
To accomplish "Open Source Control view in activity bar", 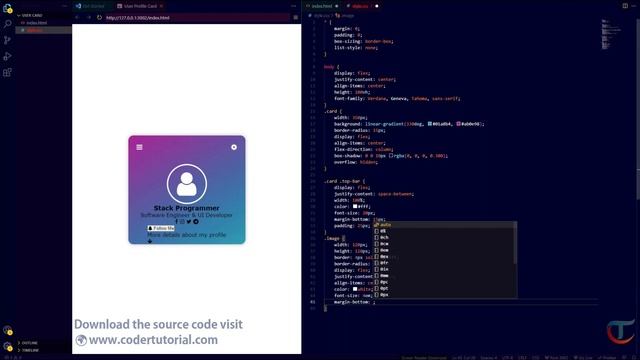I will (7, 40).
